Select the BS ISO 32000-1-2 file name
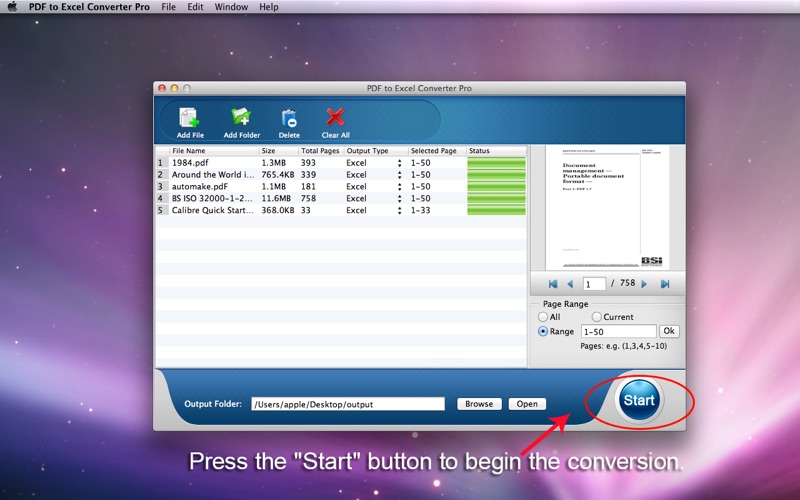 212,198
